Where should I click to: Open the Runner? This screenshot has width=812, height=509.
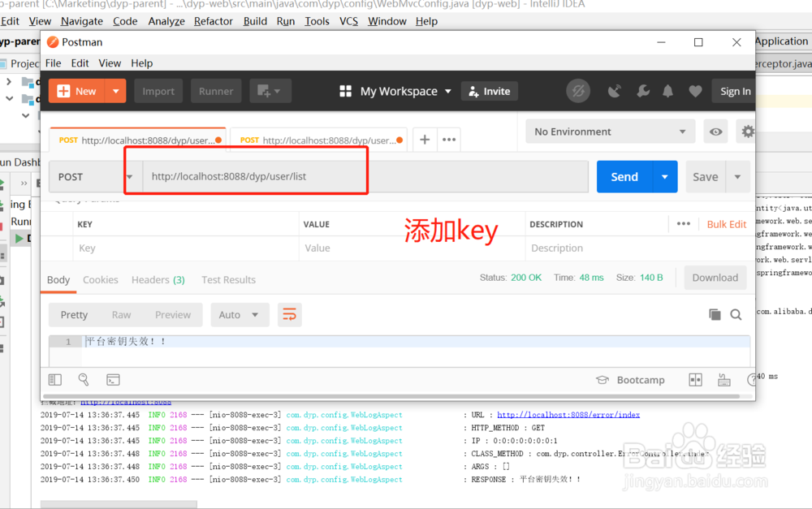point(216,91)
